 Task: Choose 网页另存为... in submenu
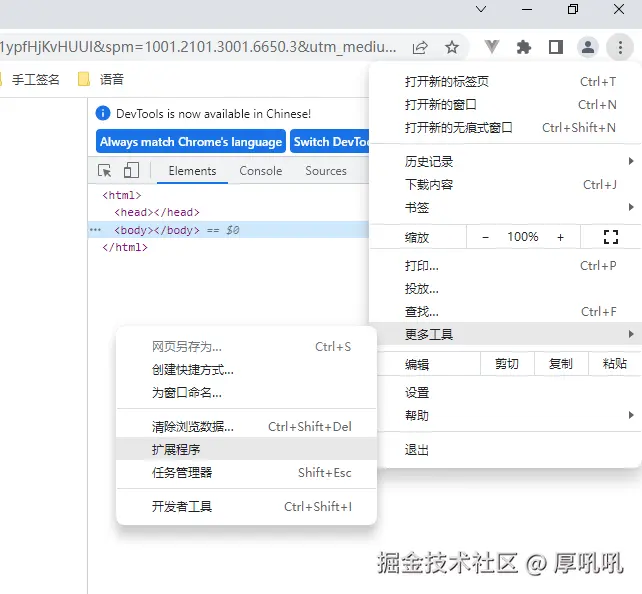point(246,347)
